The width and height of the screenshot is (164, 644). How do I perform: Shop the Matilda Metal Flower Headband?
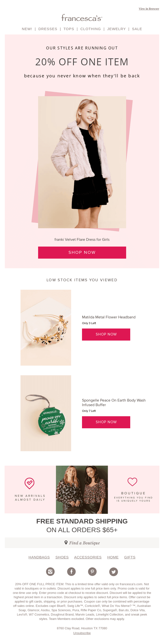(x=106, y=335)
